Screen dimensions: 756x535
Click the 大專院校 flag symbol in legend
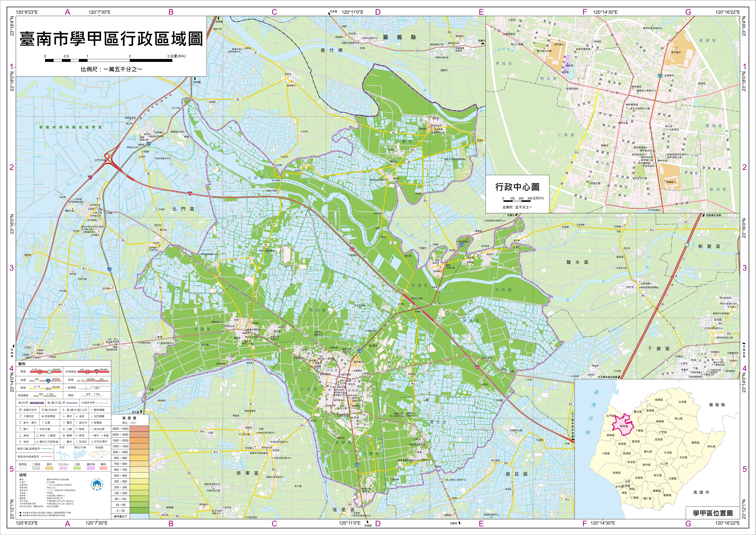tap(20, 416)
